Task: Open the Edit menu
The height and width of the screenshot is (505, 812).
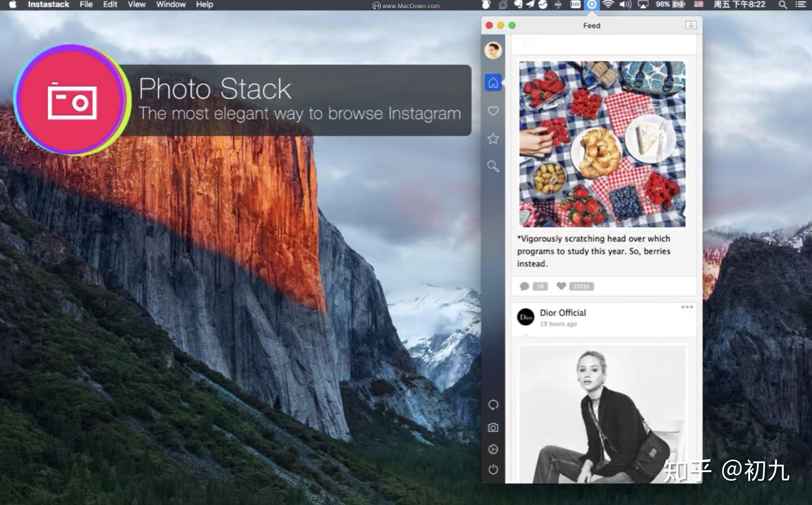Action: (110, 5)
